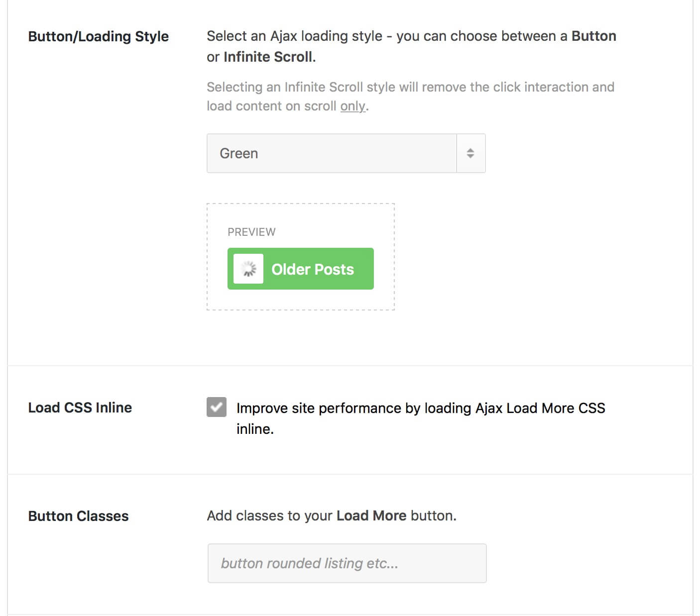700x616 pixels.
Task: Click the underlined 'only' text
Action: coord(353,106)
